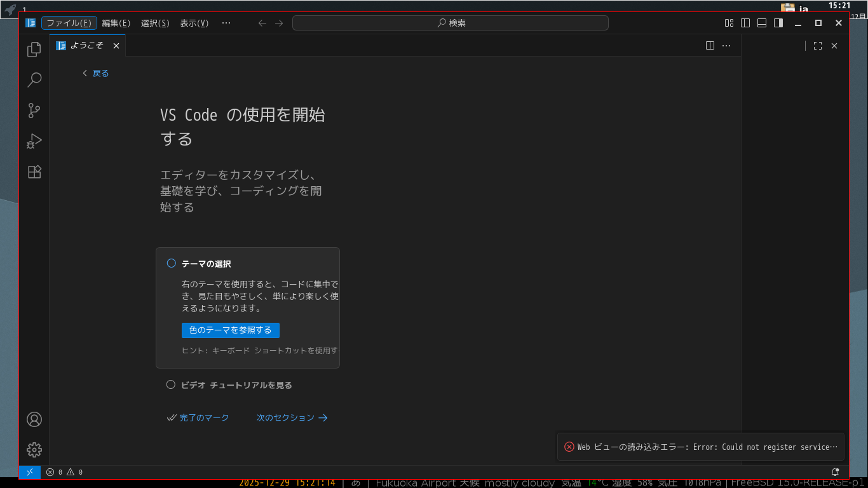Click the 15:21 clock in the top panel
The height and width of the screenshot is (488, 868).
tap(839, 5)
